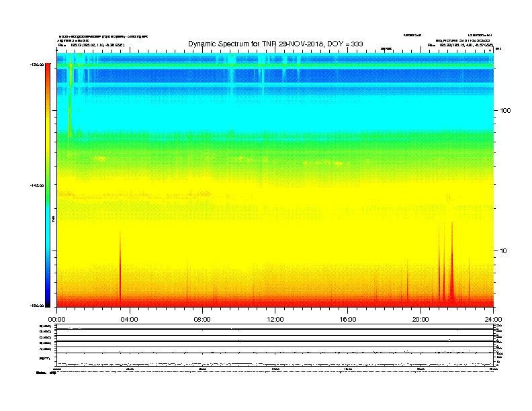Viewport: 532px width, 411px height.
Task: Click the 20:00 time axis label
Action: point(420,320)
